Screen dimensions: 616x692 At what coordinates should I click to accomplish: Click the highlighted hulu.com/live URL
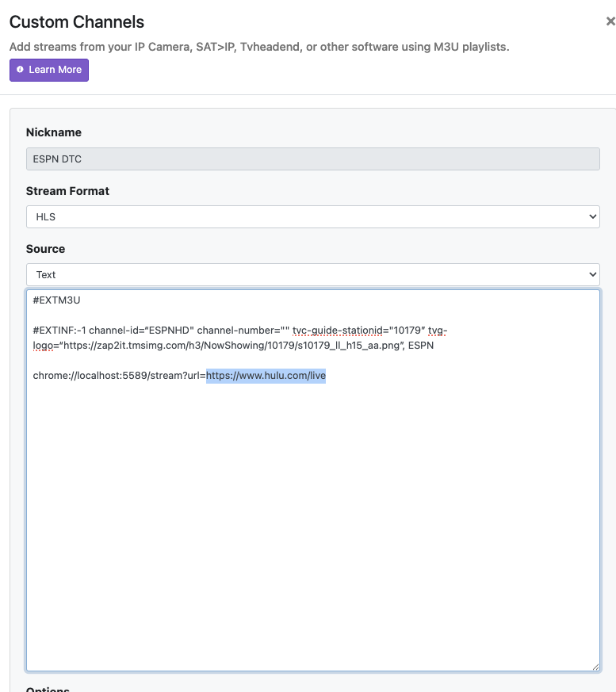[266, 375]
